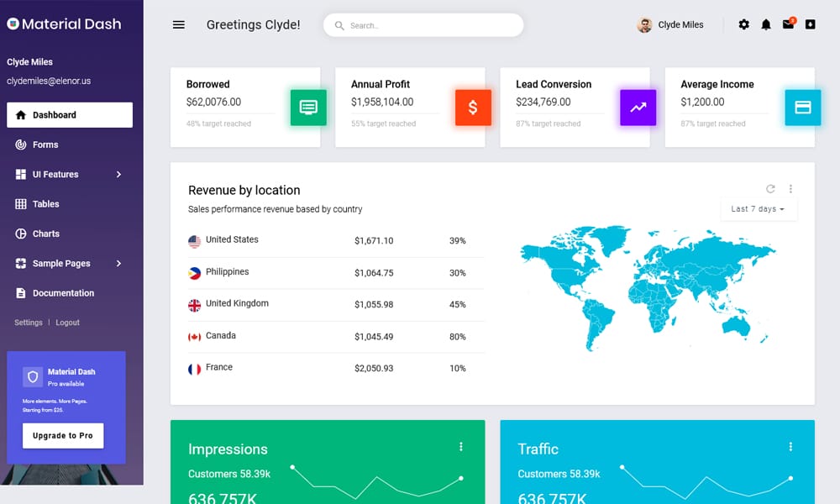
Task: Refresh the Revenue by location panel
Action: (x=770, y=188)
